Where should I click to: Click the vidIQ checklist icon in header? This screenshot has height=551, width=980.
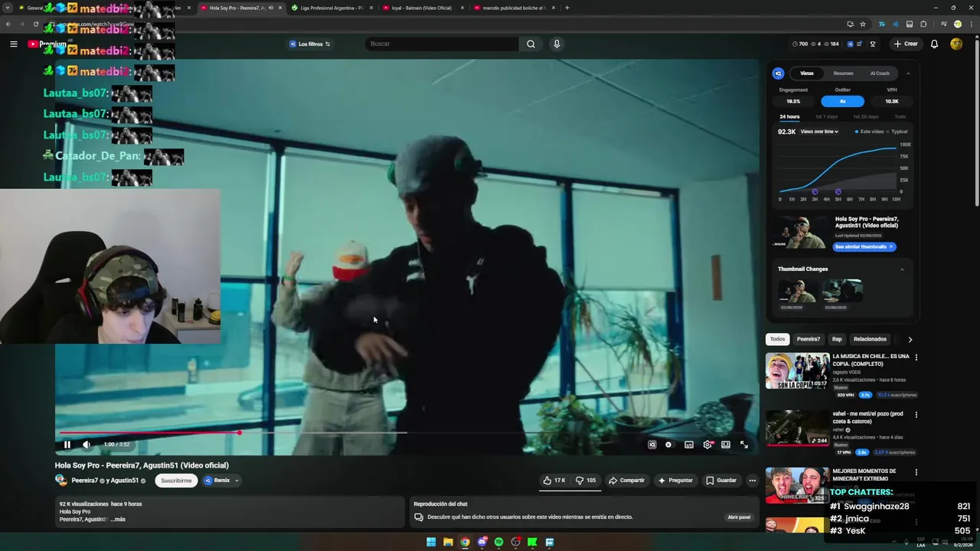[860, 44]
